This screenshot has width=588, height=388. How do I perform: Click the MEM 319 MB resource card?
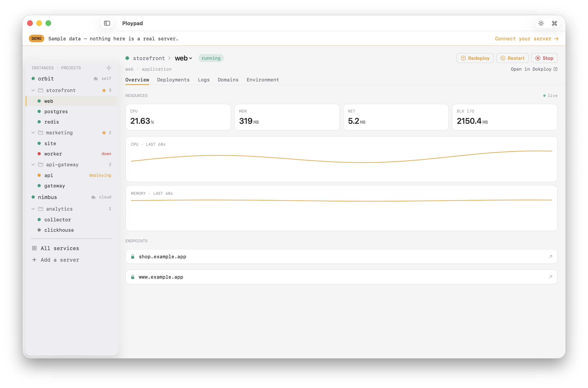pos(287,117)
